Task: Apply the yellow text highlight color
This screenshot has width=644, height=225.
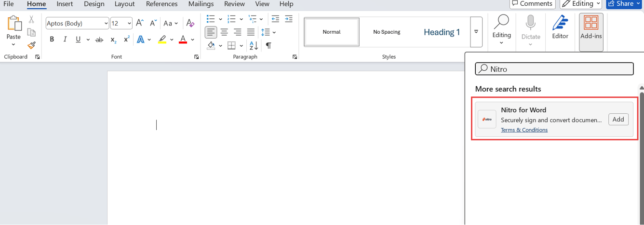Action: click(x=162, y=40)
